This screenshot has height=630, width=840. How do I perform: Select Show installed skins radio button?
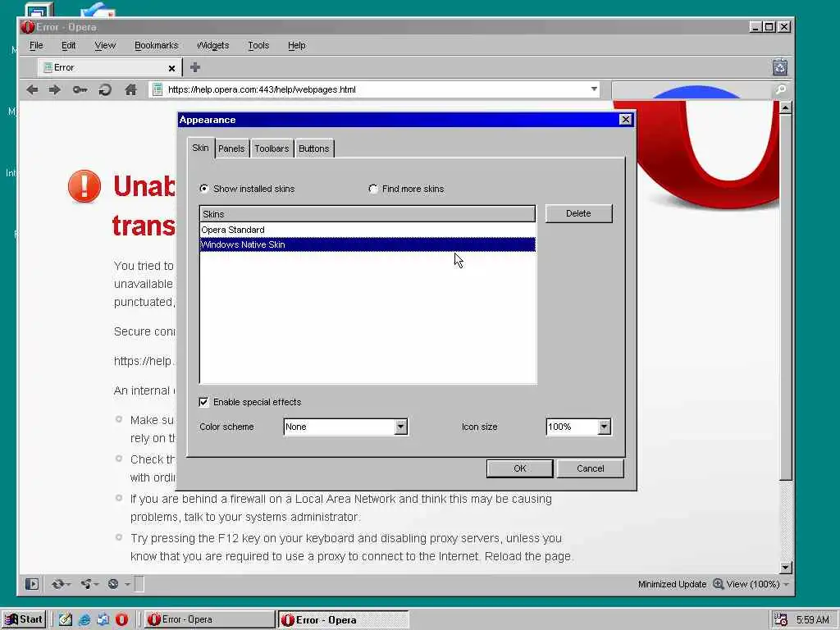point(204,189)
